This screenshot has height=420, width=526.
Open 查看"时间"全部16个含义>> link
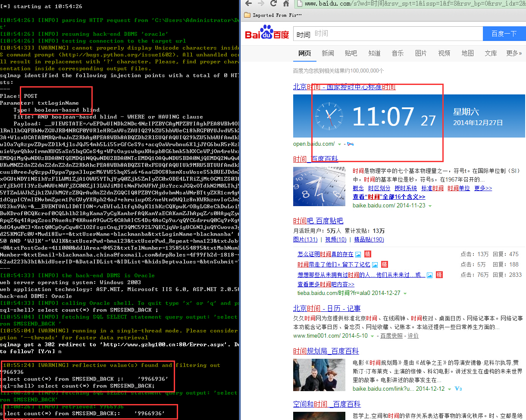(x=389, y=197)
